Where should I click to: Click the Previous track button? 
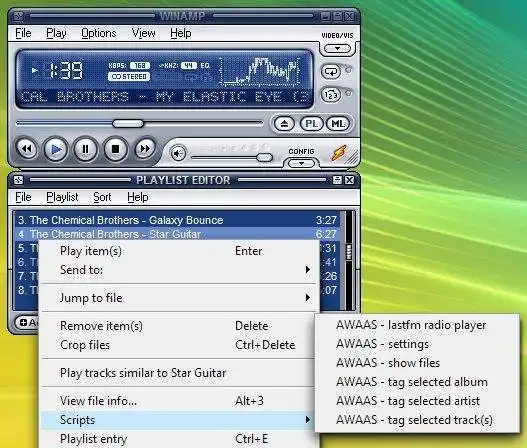27,149
